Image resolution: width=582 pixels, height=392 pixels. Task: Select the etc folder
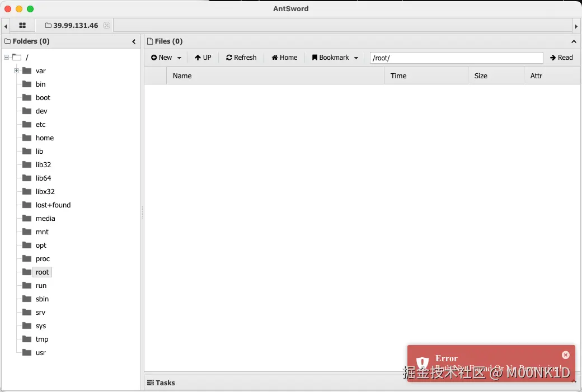[40, 124]
